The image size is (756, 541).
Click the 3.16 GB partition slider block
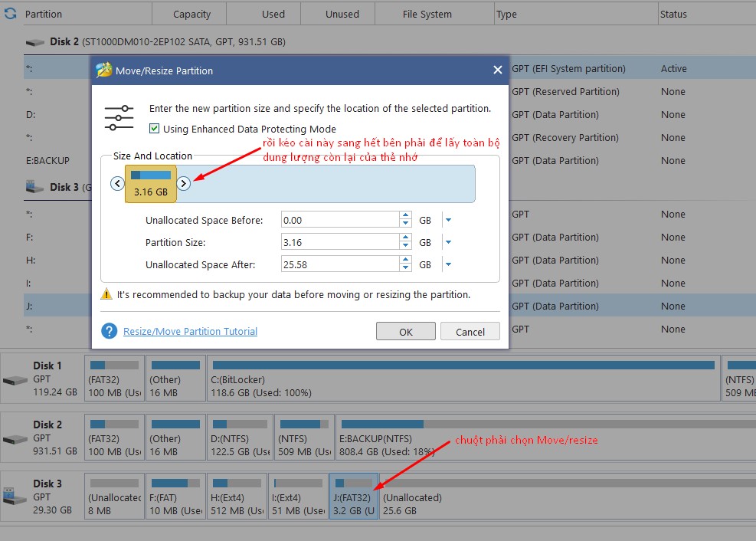151,184
